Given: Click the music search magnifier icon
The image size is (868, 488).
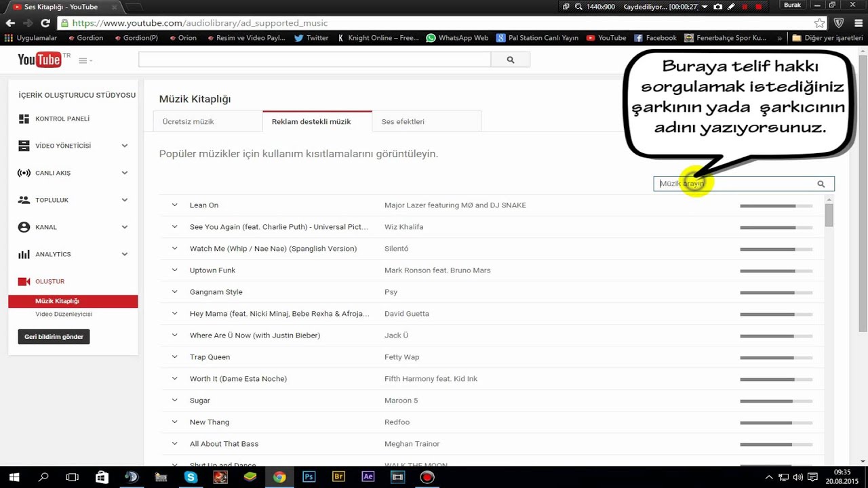Looking at the screenshot, I should coord(821,184).
